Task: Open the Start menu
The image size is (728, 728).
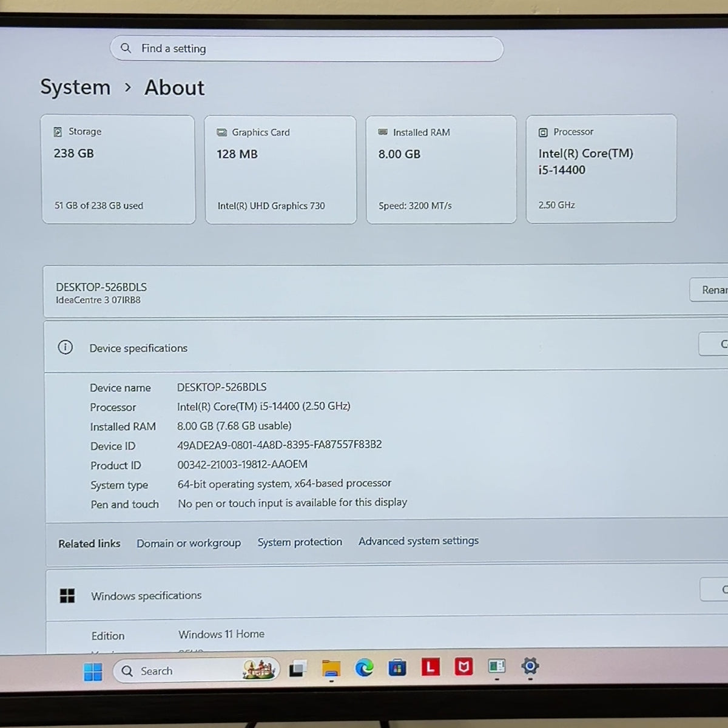Action: tap(93, 672)
